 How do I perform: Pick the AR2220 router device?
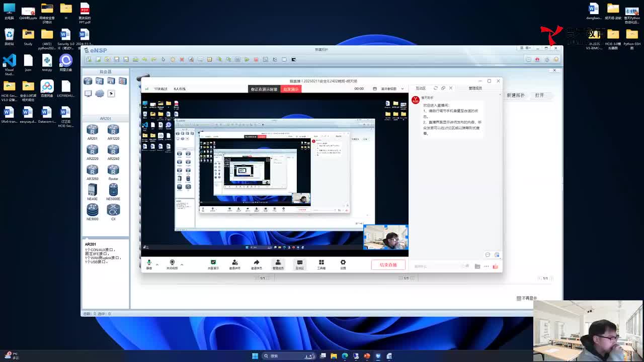coord(92,152)
